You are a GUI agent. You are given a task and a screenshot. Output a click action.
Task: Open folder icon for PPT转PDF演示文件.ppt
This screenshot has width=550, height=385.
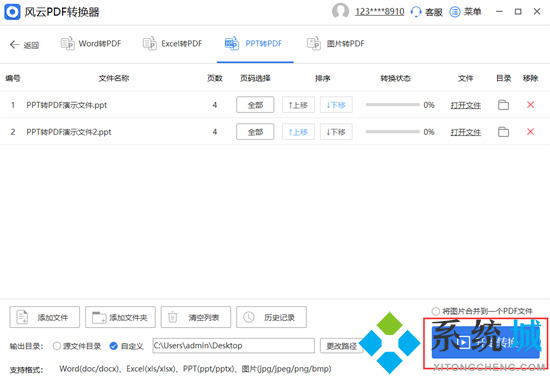(x=503, y=105)
